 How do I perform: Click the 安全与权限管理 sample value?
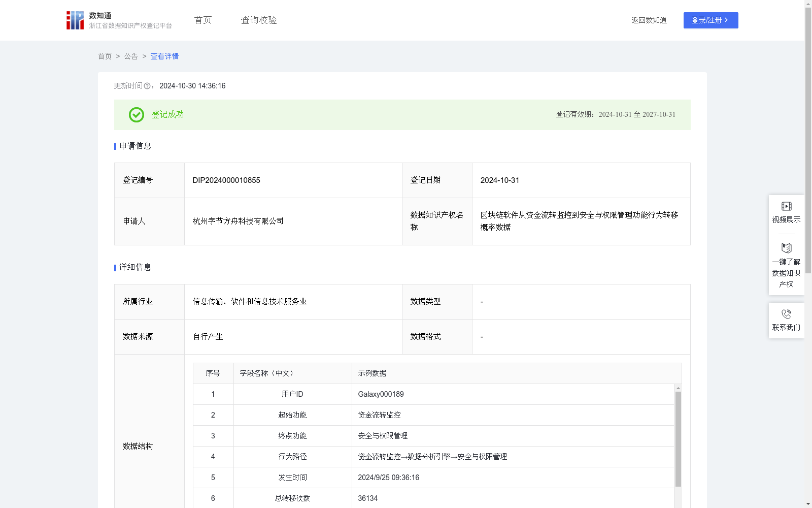pos(383,436)
